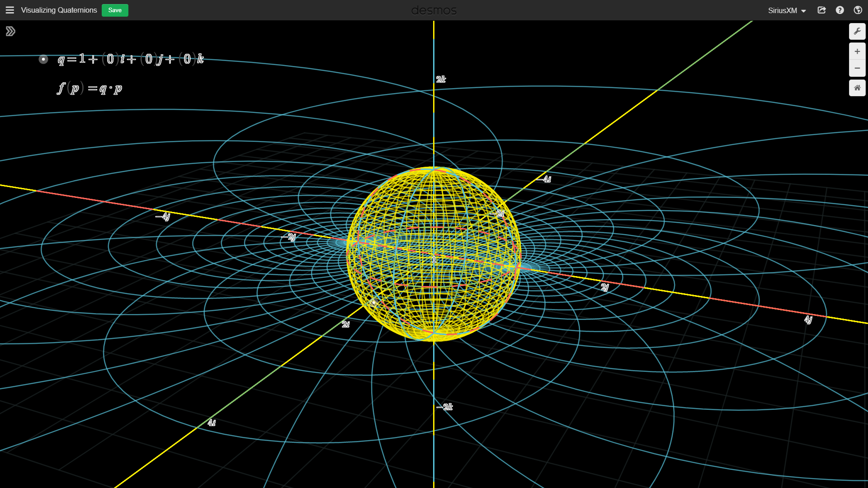Image resolution: width=868 pixels, height=488 pixels.
Task: Click the 4j axis label
Action: click(x=808, y=320)
